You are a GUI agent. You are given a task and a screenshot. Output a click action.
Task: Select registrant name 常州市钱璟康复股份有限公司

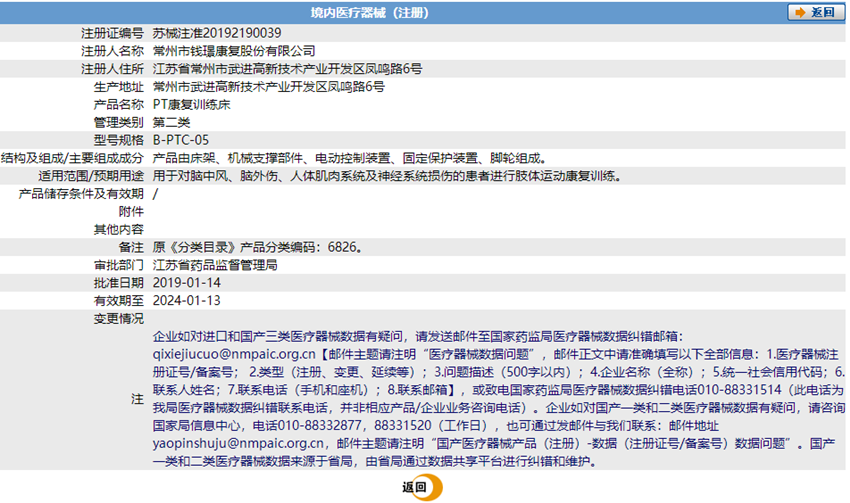tap(234, 51)
